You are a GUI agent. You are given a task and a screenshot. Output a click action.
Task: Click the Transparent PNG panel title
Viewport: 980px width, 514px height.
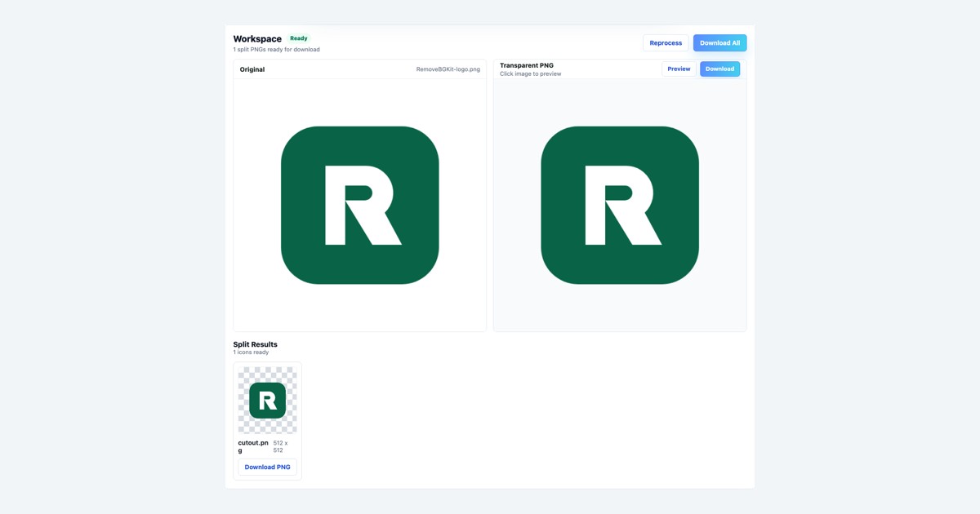tap(527, 65)
